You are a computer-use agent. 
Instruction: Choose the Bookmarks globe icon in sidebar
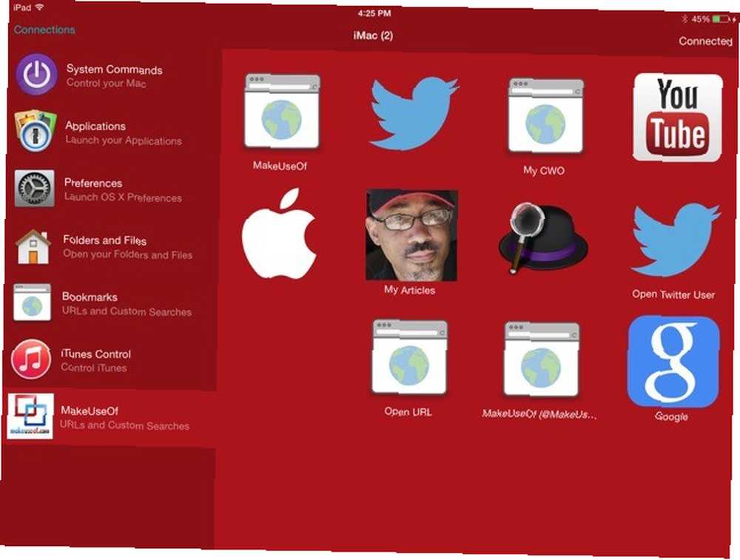click(32, 303)
